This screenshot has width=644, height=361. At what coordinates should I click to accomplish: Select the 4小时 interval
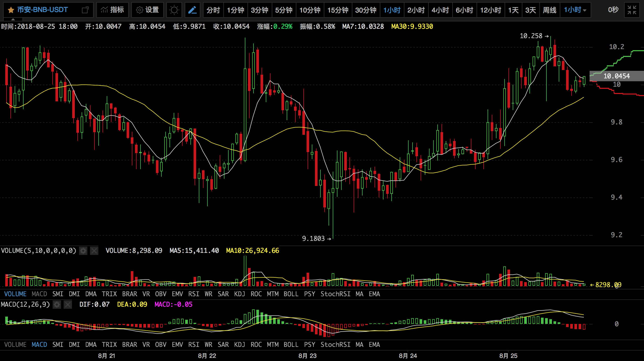click(440, 10)
